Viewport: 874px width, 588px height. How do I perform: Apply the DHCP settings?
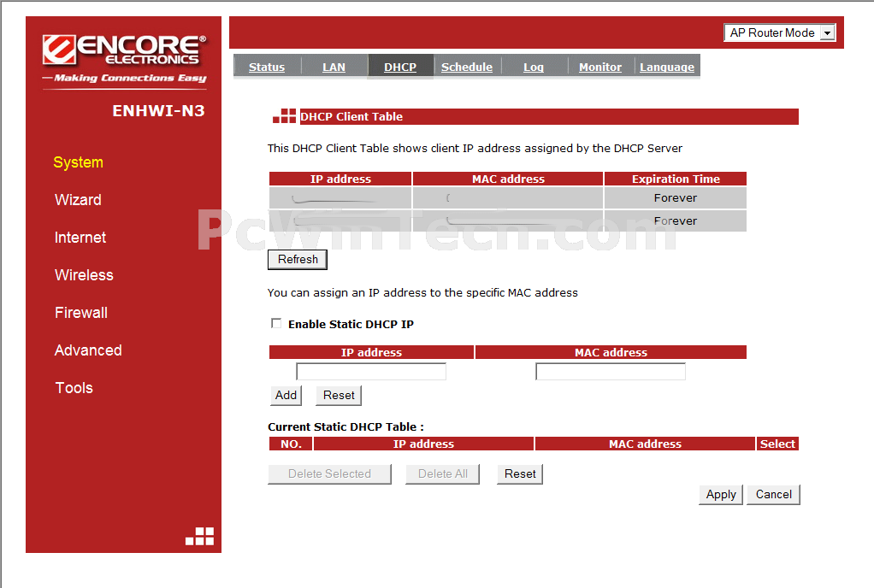tap(721, 495)
